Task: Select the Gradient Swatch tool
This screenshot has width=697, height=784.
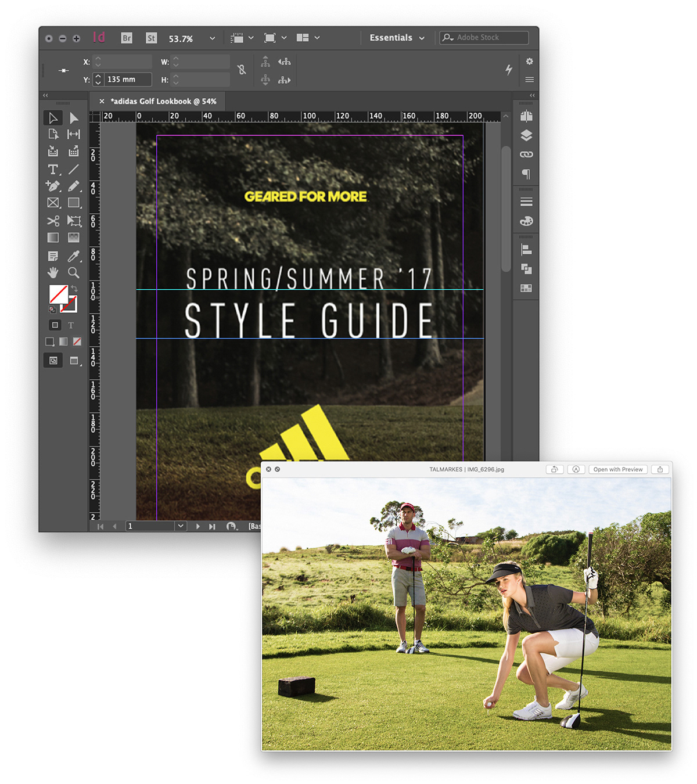Action: point(53,238)
